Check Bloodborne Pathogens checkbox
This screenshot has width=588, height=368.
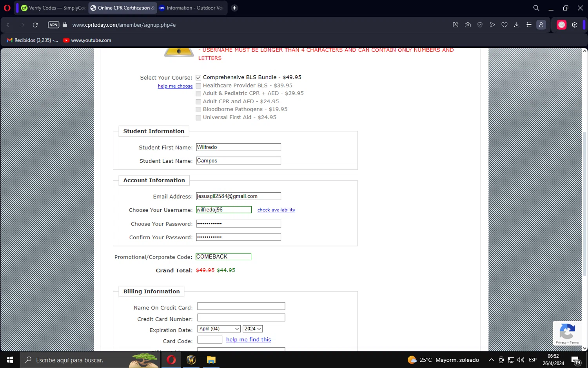click(198, 109)
